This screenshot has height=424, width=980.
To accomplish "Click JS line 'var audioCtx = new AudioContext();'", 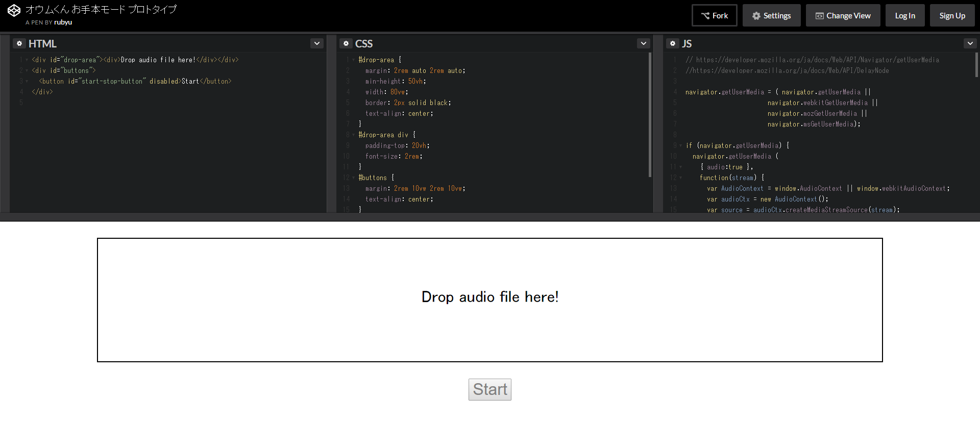I will point(768,199).
